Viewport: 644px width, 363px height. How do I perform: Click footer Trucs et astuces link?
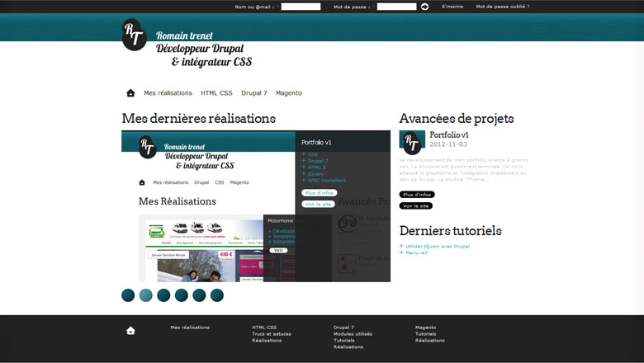tap(272, 334)
